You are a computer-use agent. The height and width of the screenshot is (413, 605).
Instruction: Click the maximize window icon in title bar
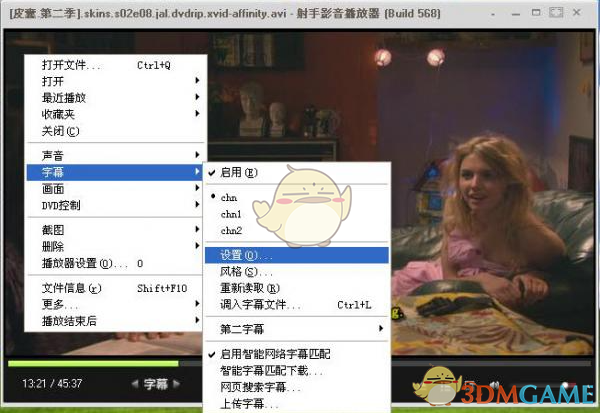536,13
